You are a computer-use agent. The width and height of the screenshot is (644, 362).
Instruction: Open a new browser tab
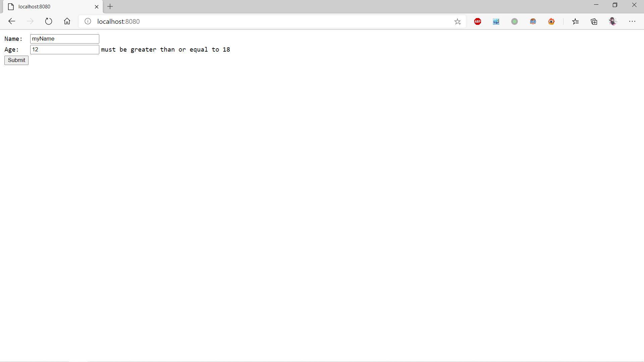110,6
